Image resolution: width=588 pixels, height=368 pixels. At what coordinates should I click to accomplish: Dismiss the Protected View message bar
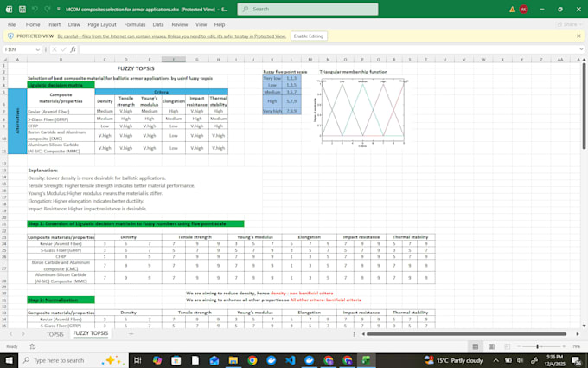(x=578, y=36)
